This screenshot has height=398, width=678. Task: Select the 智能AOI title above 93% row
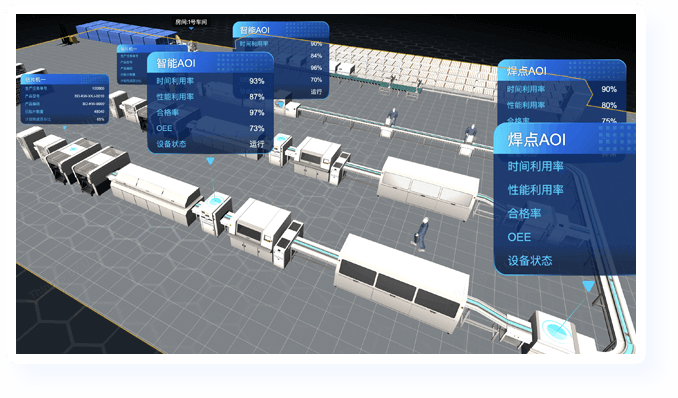pos(176,63)
